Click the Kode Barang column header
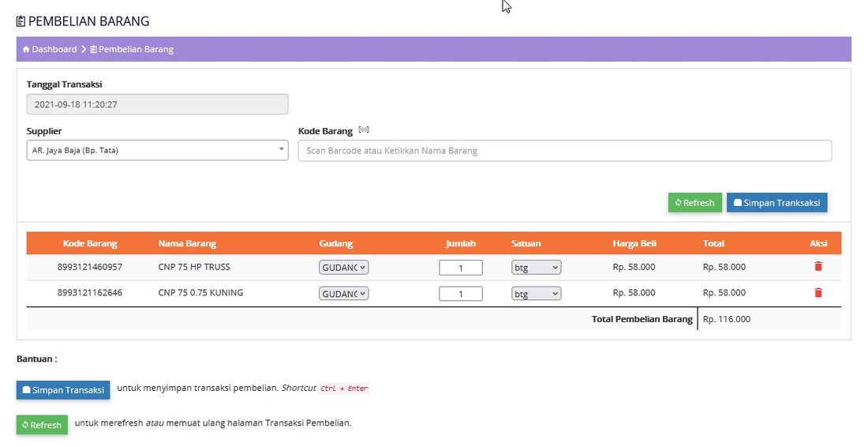The height and width of the screenshot is (447, 868). pos(90,243)
